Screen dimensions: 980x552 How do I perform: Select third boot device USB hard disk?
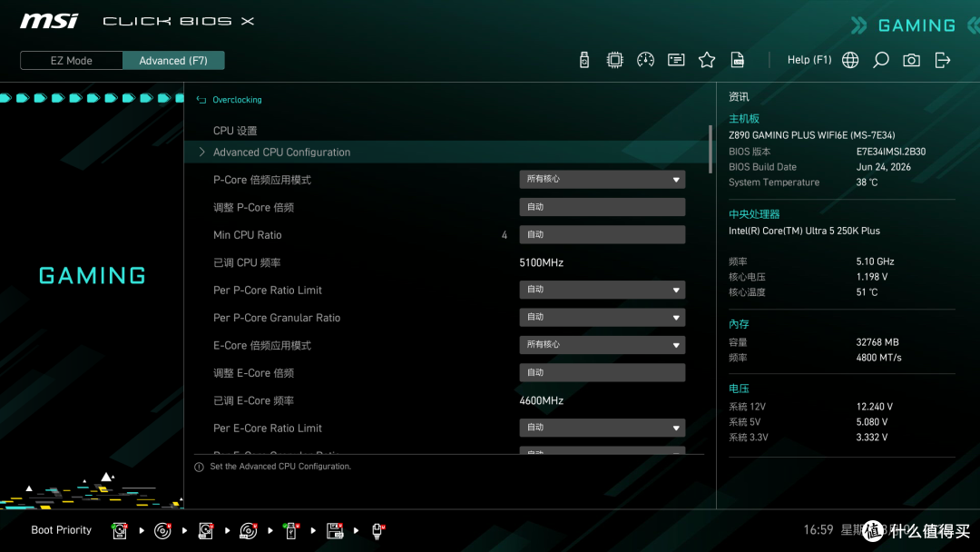point(206,531)
